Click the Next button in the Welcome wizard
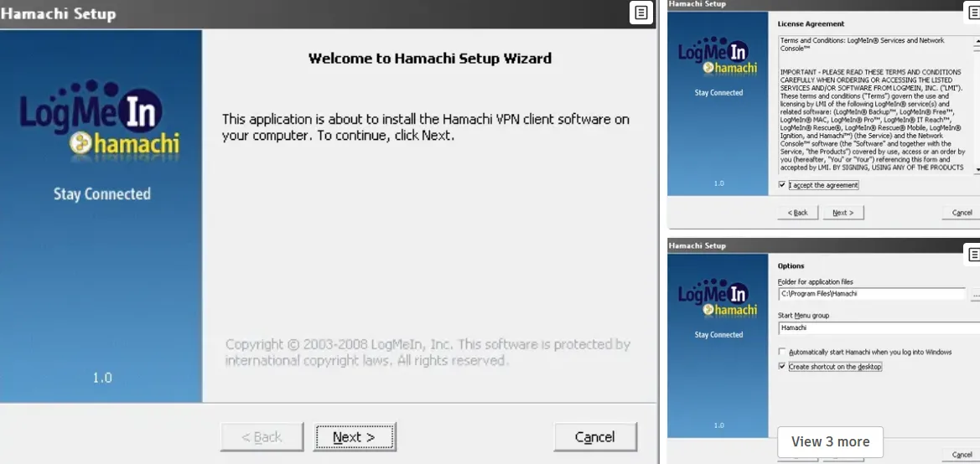 click(354, 437)
